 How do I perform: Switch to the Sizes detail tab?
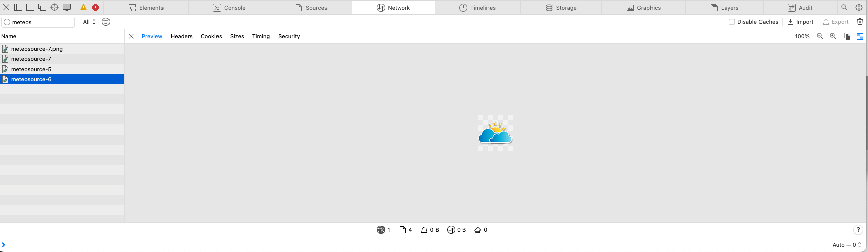[x=237, y=36]
